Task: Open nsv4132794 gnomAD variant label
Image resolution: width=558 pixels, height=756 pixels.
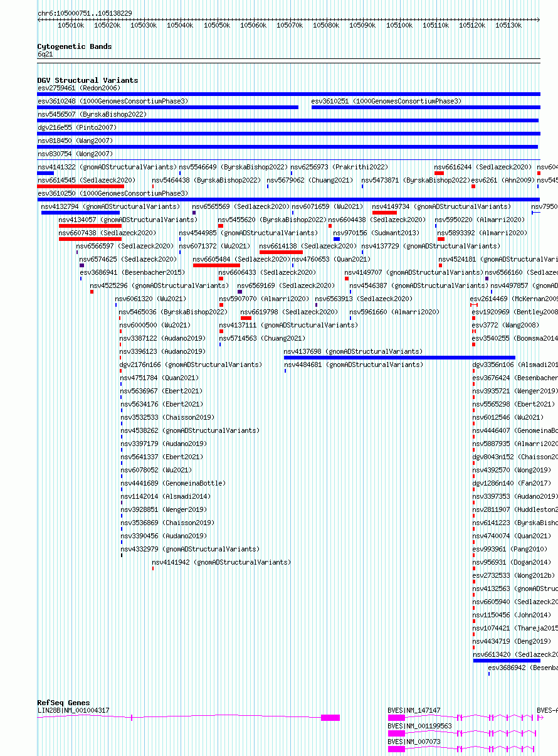Action: [110, 206]
